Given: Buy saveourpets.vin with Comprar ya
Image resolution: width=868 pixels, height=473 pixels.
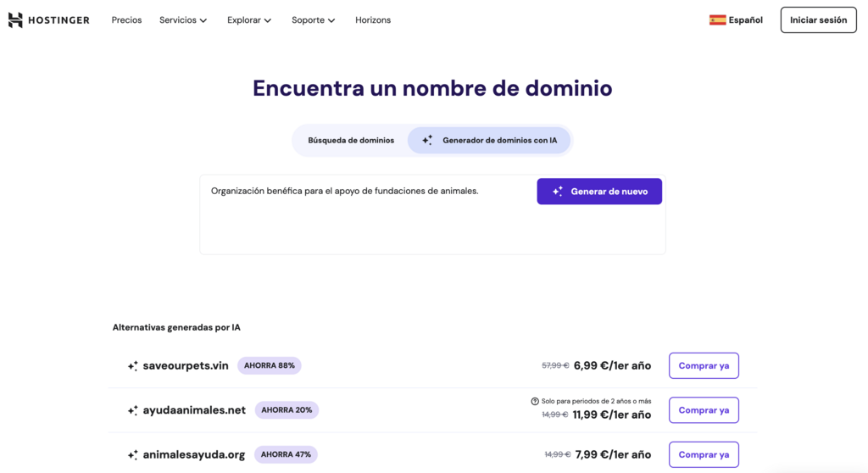Looking at the screenshot, I should (704, 366).
